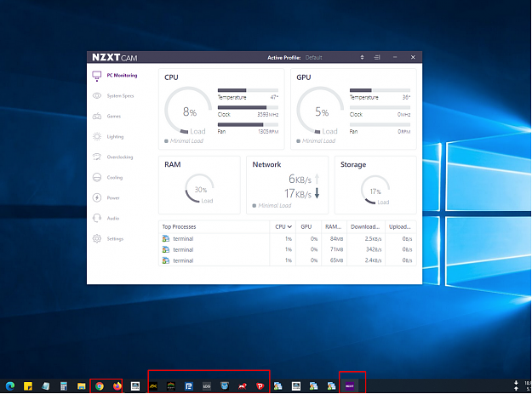Launch Google Chrome from the taskbar
Image resolution: width=532 pixels, height=394 pixels.
pos(100,385)
